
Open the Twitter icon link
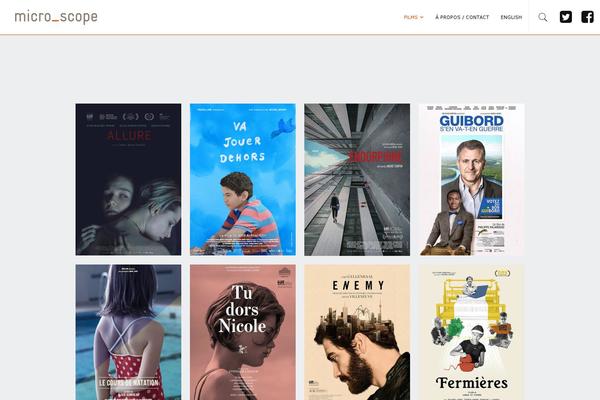point(566,17)
